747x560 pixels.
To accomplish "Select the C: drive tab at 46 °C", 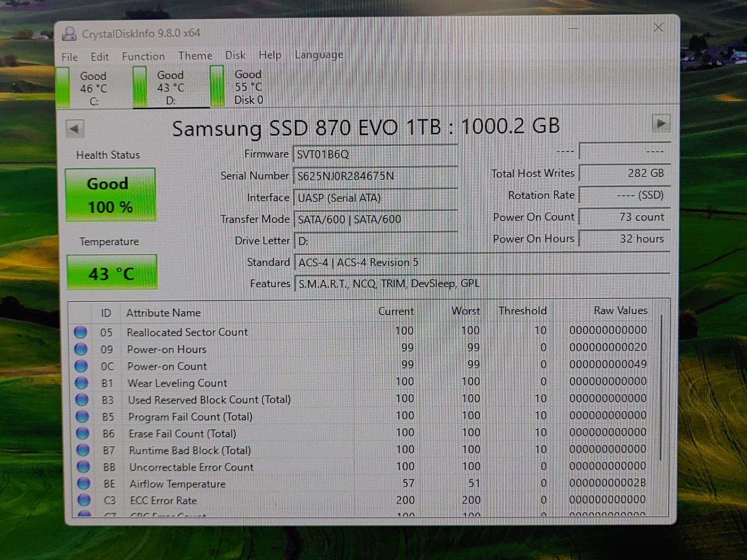I will pos(94,88).
